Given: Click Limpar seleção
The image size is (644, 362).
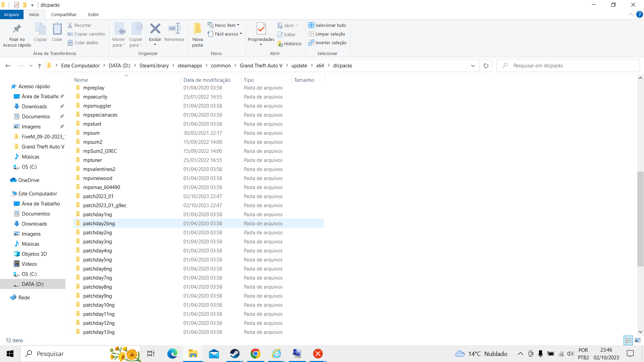Looking at the screenshot, I should tap(327, 34).
